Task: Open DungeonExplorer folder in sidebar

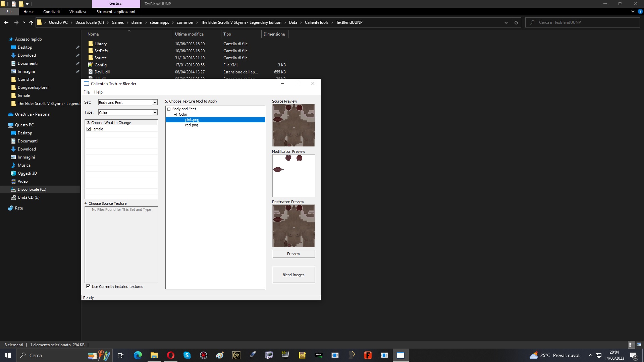Action: click(33, 87)
